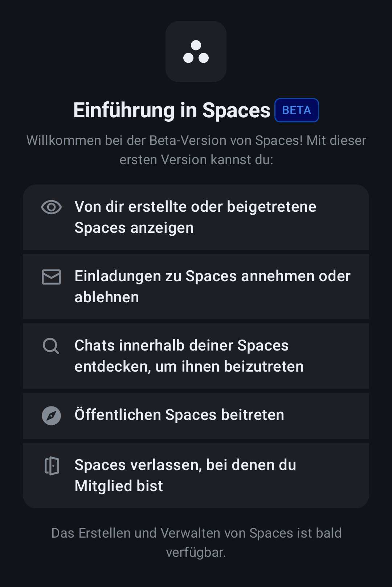The height and width of the screenshot is (587, 392).
Task: Click the blue BETA badge
Action: [297, 110]
